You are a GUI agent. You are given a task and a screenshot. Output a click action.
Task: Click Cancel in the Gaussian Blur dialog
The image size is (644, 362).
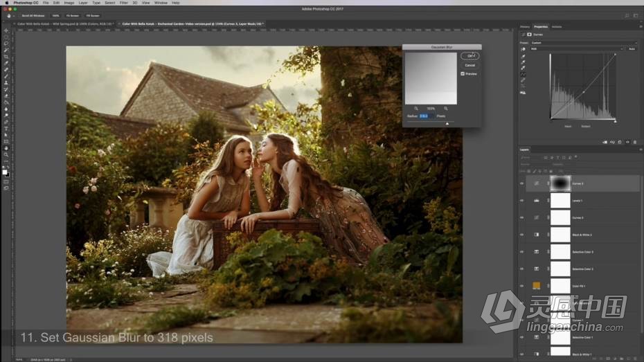pos(470,65)
